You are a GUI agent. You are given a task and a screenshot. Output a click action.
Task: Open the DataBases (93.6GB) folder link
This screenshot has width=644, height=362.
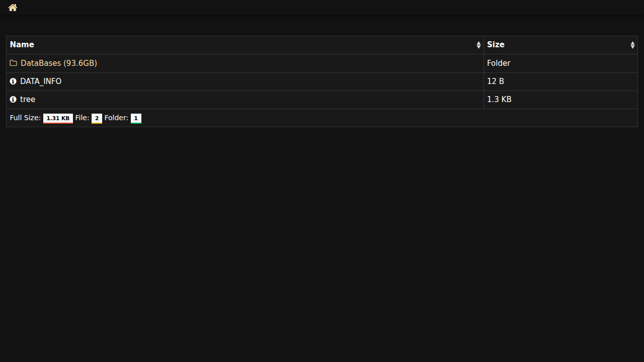click(x=58, y=63)
